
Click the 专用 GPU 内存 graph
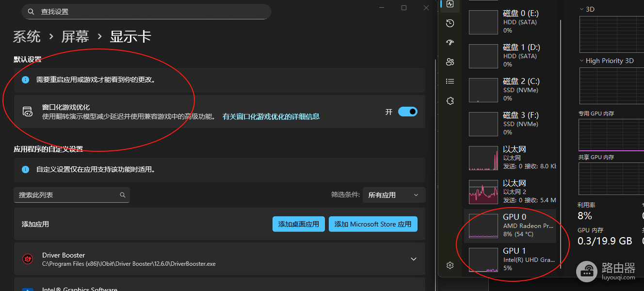612,134
